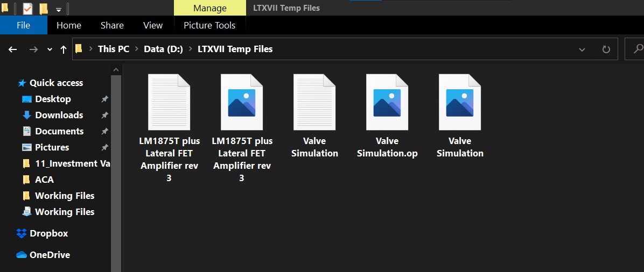Click the Properties quick access toolbar icon
Screen dimensions: 644x272
[x=27, y=8]
